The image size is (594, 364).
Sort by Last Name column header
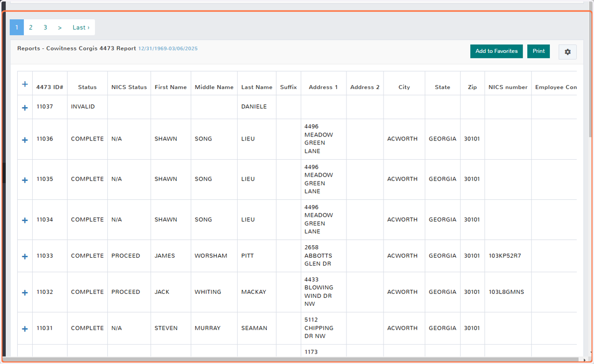coord(257,87)
